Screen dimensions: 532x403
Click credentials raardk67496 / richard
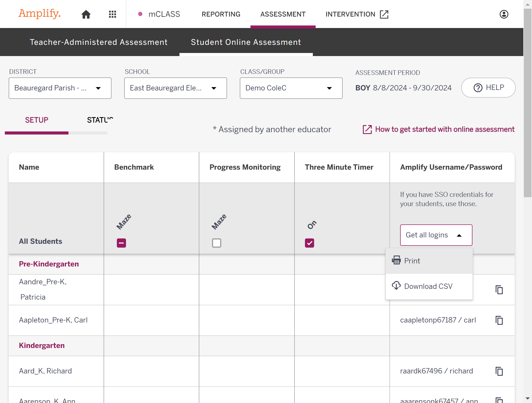pos(437,371)
